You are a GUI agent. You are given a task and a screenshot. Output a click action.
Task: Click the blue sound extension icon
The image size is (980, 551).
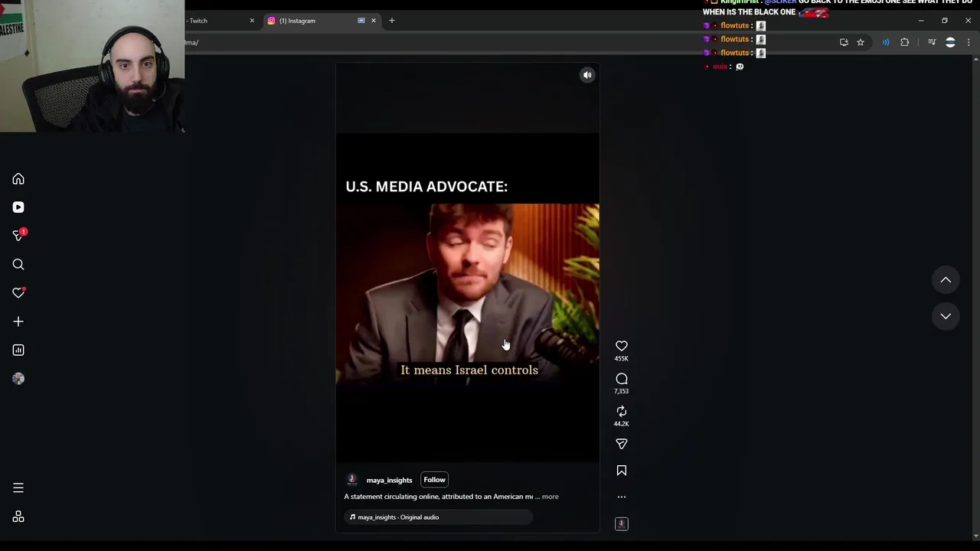[886, 42]
